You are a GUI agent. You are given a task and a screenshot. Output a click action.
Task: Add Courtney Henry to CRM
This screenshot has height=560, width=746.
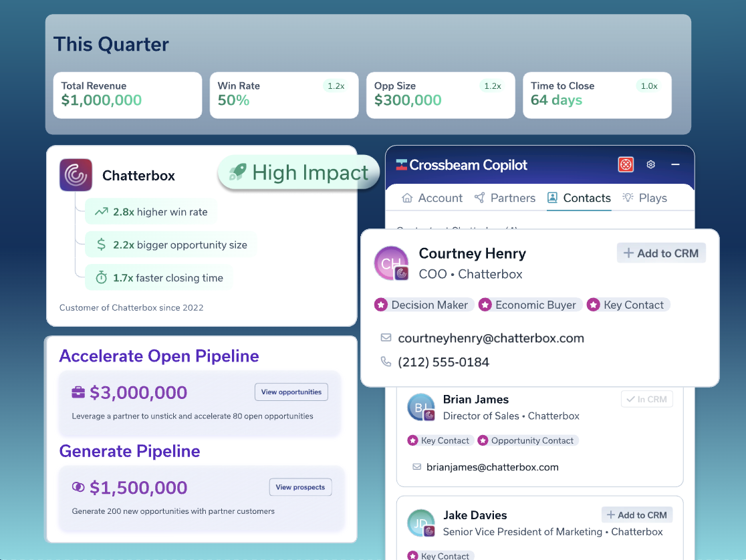[661, 253]
